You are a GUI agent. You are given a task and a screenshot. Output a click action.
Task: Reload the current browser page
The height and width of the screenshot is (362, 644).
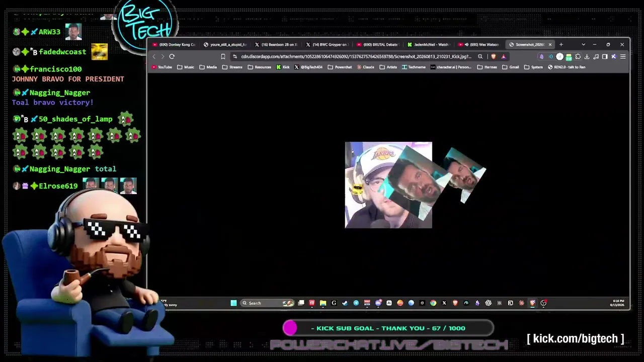pyautogui.click(x=172, y=57)
